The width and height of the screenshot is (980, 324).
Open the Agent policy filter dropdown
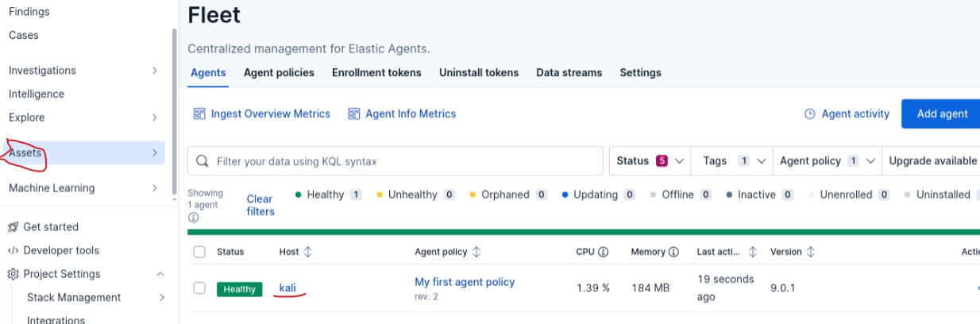point(827,161)
